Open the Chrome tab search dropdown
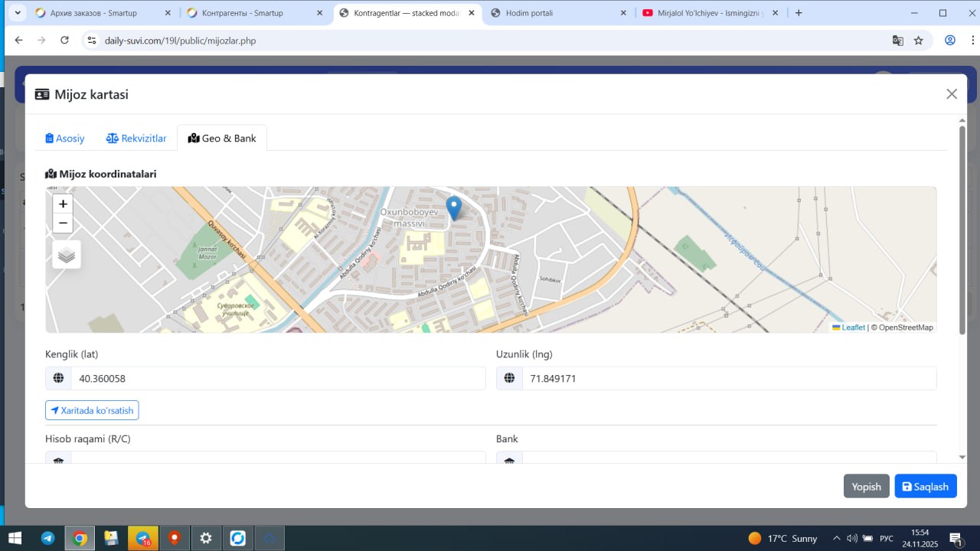Screen dimensions: 980x551 18,13
